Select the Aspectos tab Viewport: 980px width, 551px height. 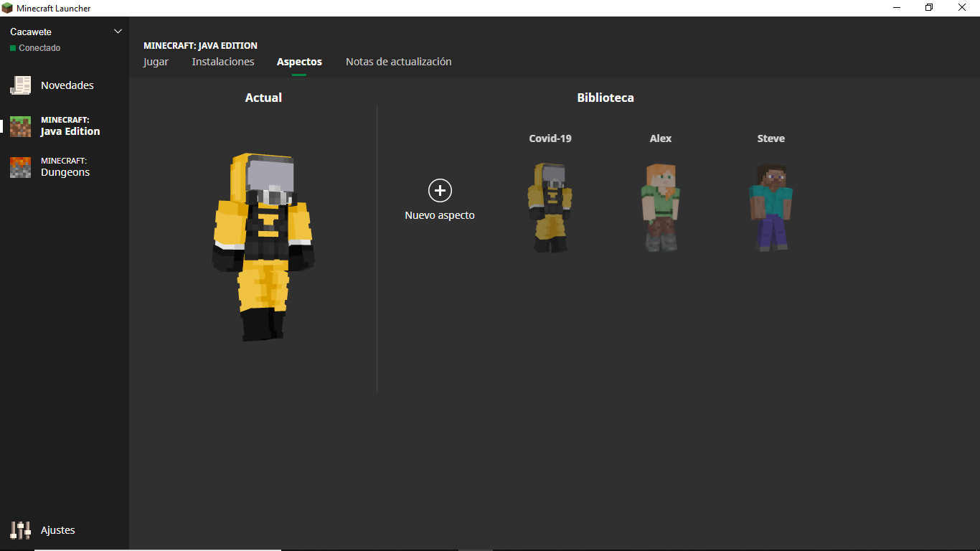tap(299, 62)
